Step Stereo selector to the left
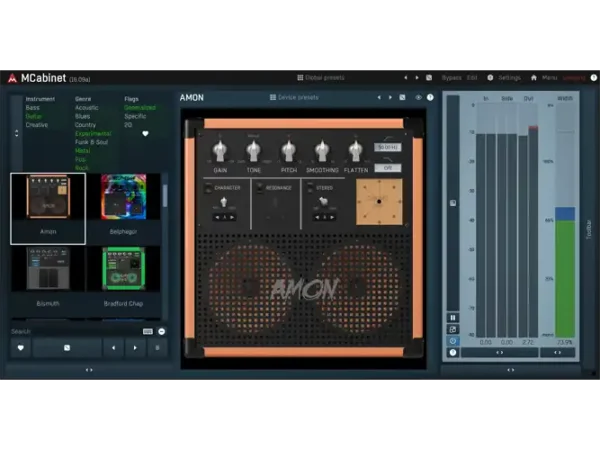This screenshot has height=450, width=600. (x=317, y=217)
